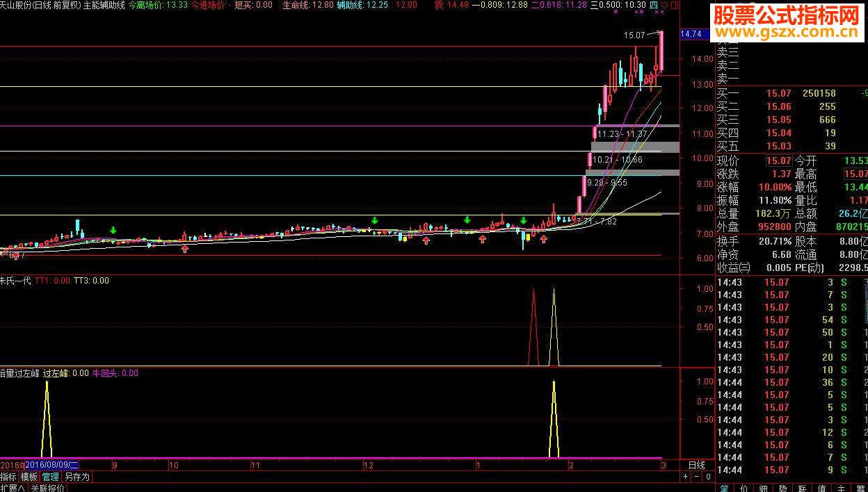The width and height of the screenshot is (868, 492).
Task: Select the 价 tab at bottom right
Action: pos(744,488)
